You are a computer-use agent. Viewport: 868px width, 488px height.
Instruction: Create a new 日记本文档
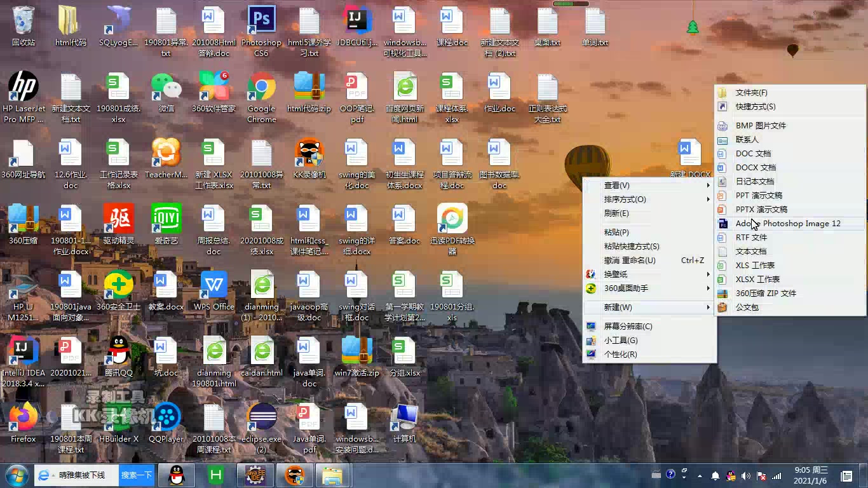[x=790, y=182]
